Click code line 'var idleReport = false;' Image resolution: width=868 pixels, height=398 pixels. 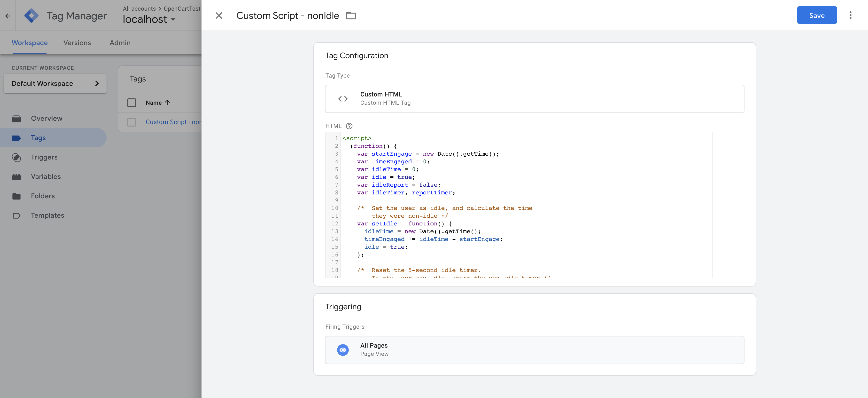point(399,185)
